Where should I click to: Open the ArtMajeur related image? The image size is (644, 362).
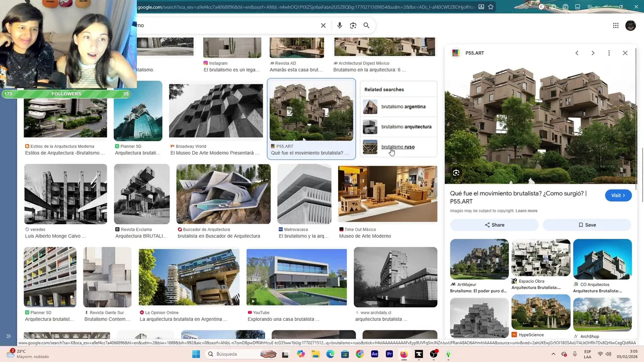point(479,259)
